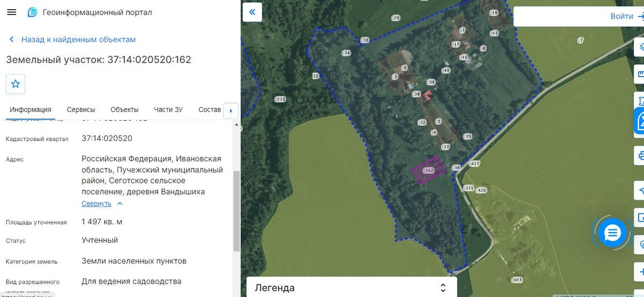Click Для ведения садоводства value

(x=131, y=281)
